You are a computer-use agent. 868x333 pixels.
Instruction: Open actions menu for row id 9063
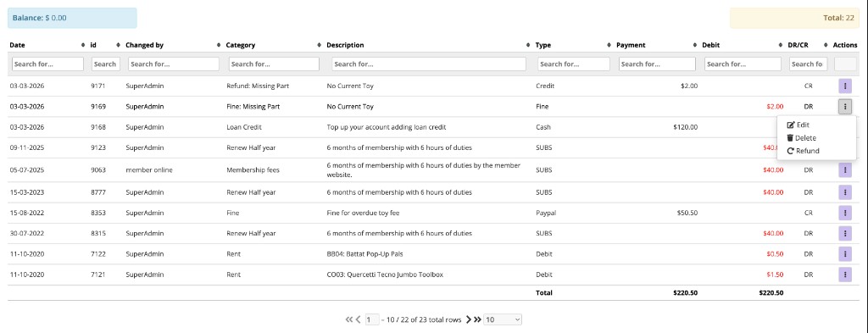point(845,169)
